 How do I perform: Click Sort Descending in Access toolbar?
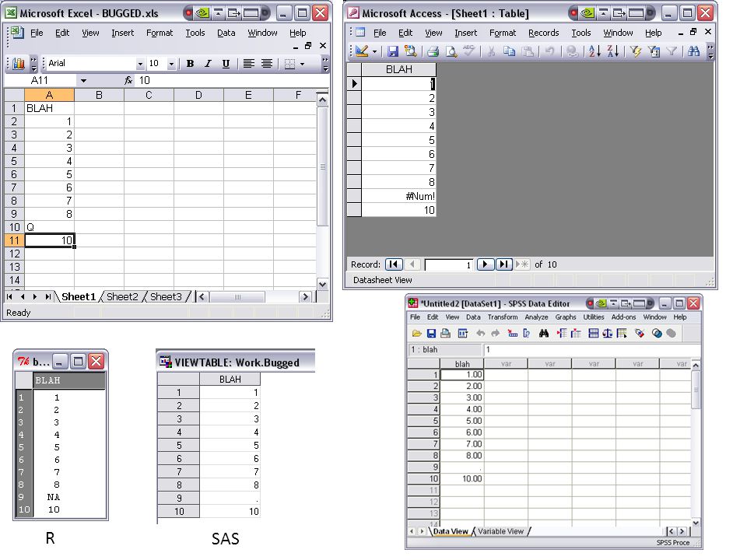612,51
